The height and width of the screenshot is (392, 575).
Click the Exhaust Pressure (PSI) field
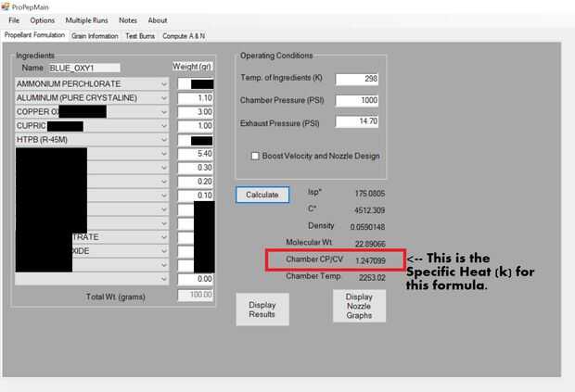(x=357, y=121)
